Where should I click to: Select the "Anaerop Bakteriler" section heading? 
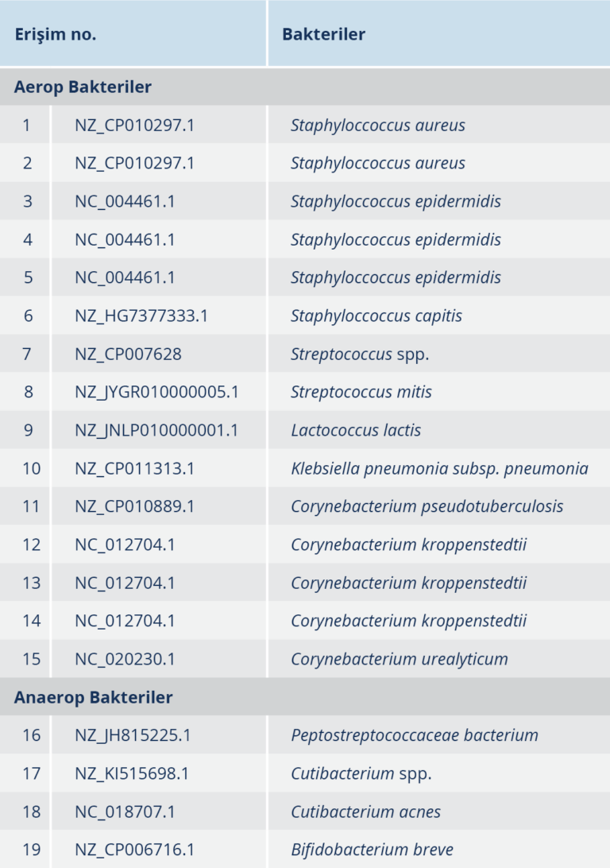[x=93, y=697]
